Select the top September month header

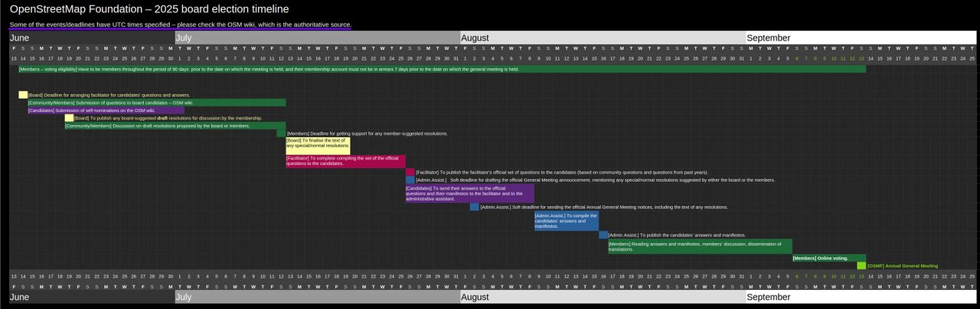[861, 38]
